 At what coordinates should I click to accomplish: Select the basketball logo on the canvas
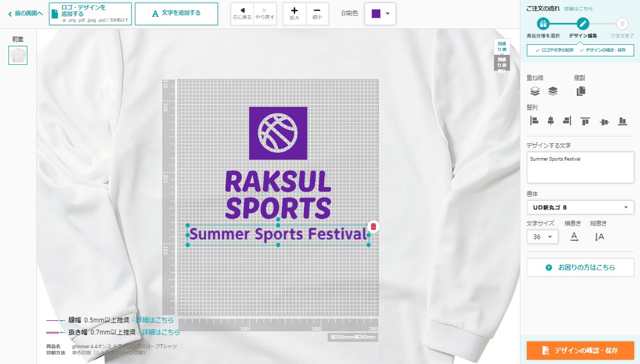[x=278, y=133]
